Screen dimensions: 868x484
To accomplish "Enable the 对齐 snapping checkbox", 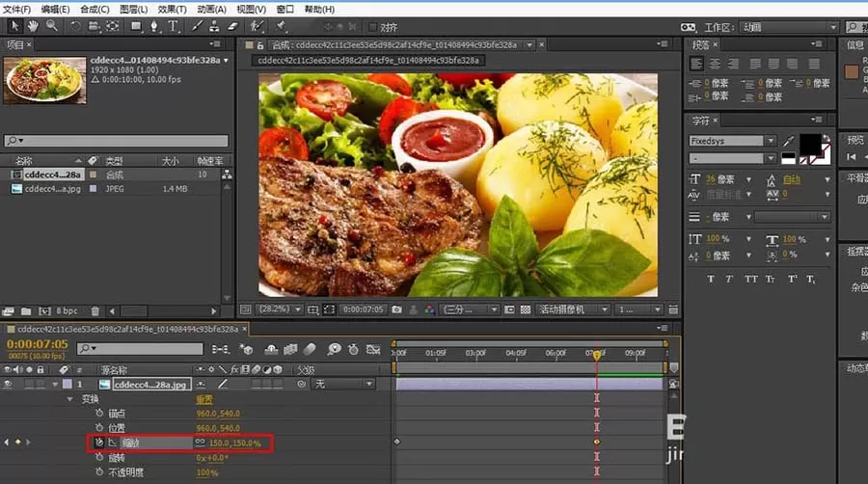I will tap(372, 27).
